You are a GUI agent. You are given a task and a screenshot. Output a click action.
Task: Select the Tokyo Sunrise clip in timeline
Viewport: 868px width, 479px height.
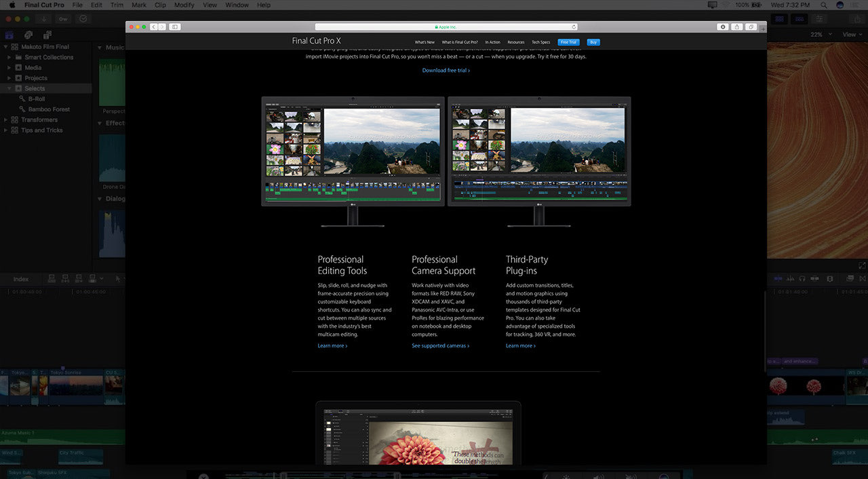(76, 387)
